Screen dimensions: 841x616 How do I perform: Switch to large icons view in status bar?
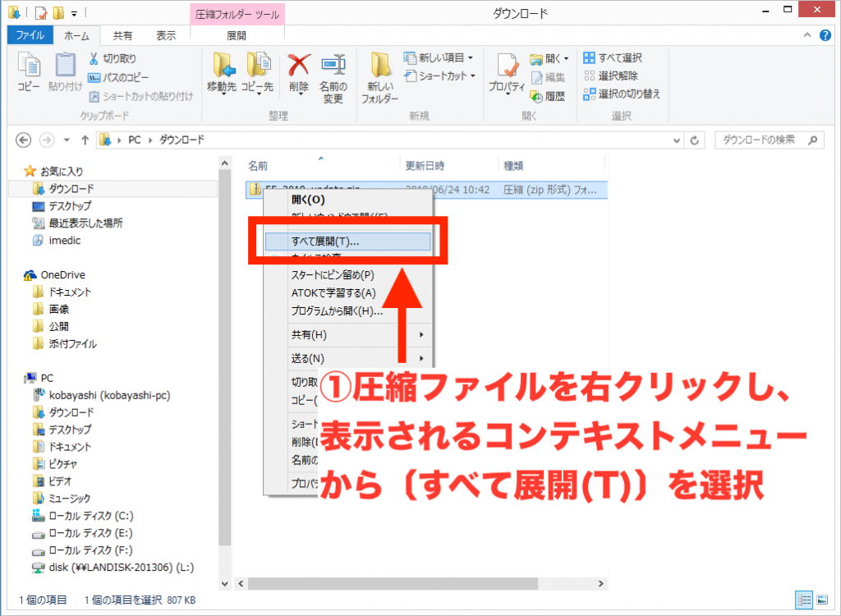point(822,600)
